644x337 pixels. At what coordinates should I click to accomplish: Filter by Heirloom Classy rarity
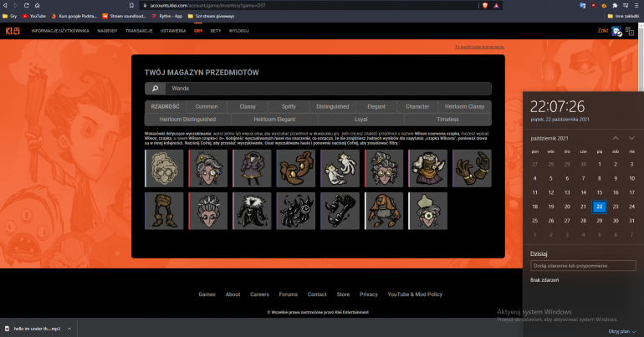click(464, 107)
